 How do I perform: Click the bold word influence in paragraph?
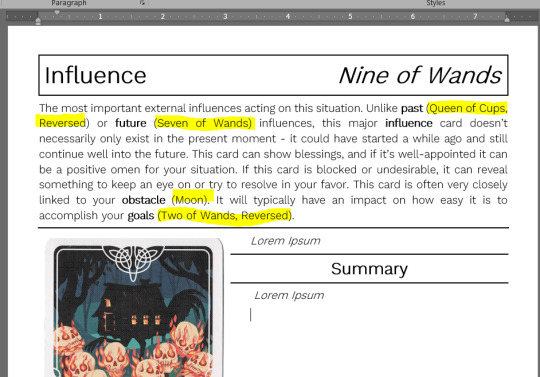click(x=408, y=123)
